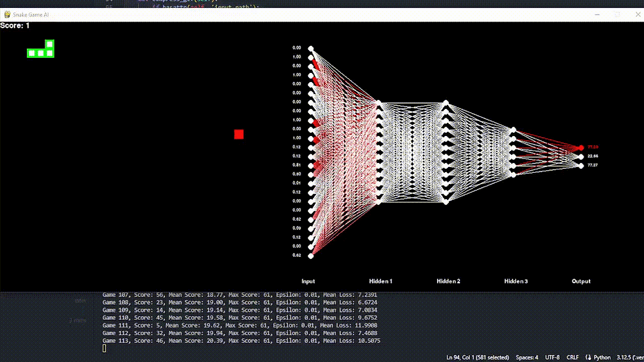The image size is (644, 362).
Task: Click the Hidden 2 layer label
Action: (x=448, y=281)
